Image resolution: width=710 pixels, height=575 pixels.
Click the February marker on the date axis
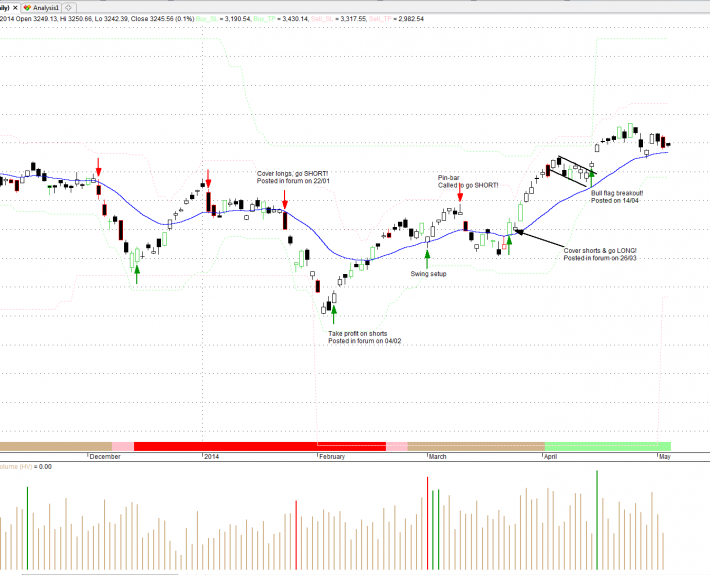332,456
